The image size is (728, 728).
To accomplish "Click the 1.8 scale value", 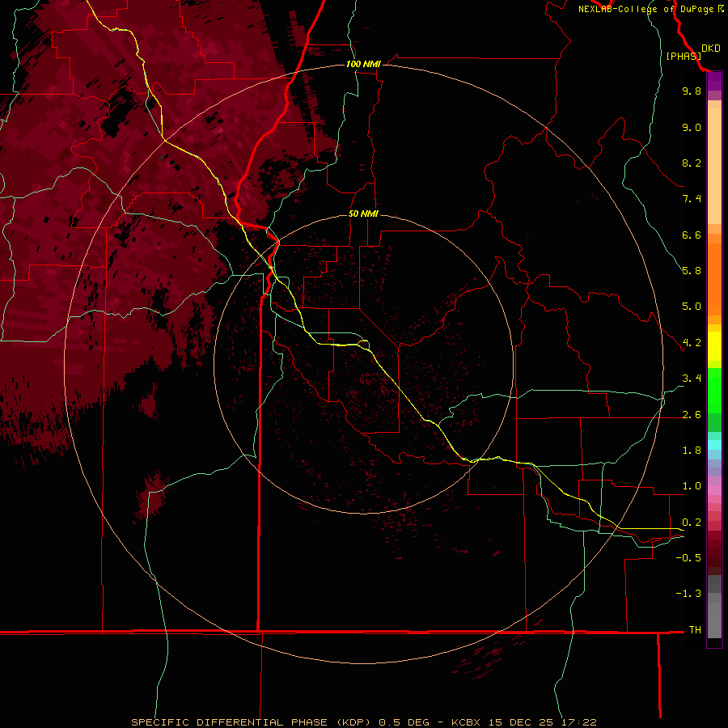I will (692, 451).
